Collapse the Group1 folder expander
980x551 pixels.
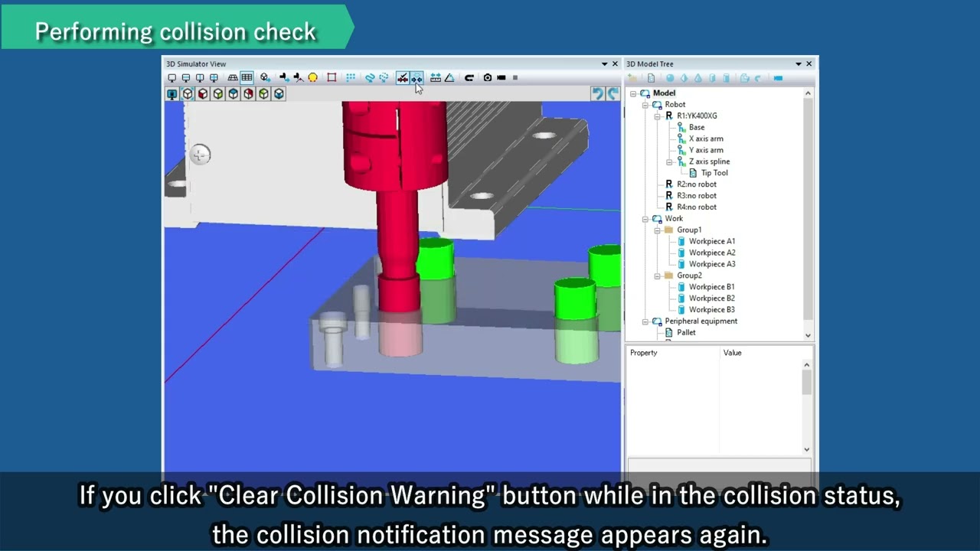(x=658, y=230)
